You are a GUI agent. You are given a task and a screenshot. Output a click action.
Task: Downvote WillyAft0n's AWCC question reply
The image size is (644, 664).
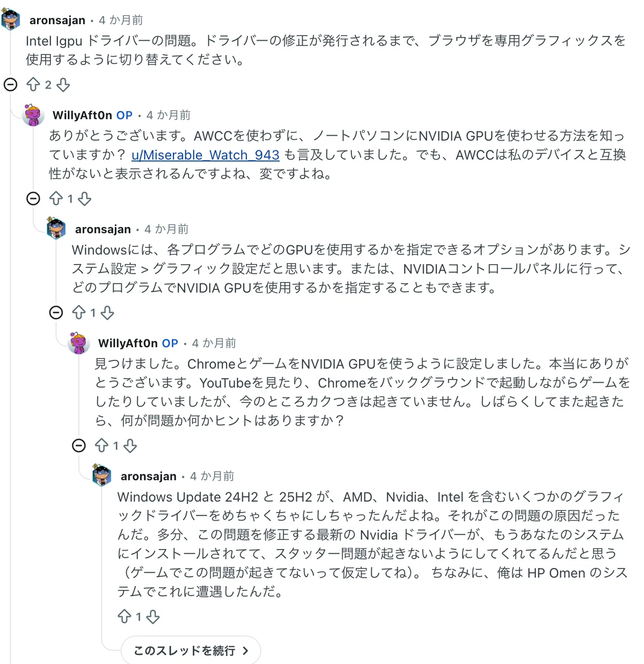point(84,199)
